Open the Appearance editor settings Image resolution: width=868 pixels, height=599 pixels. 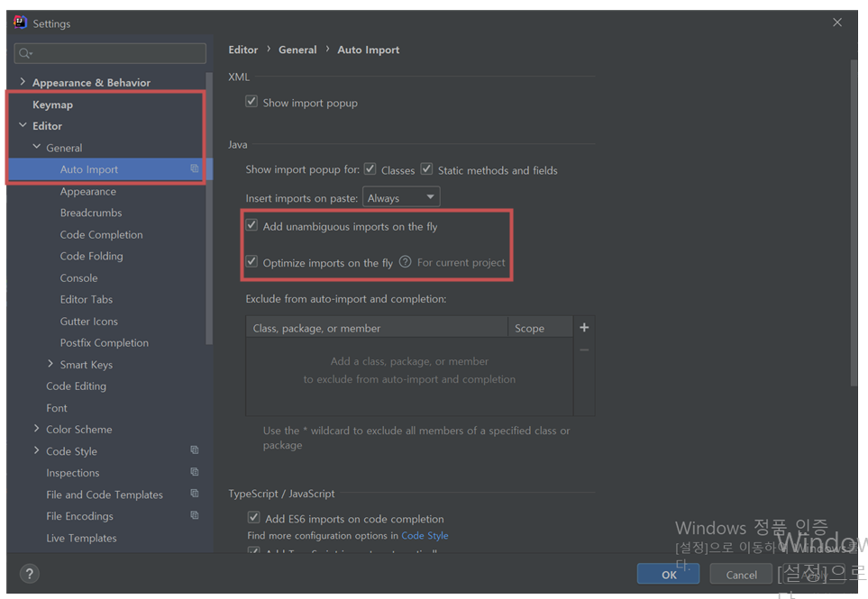point(88,191)
